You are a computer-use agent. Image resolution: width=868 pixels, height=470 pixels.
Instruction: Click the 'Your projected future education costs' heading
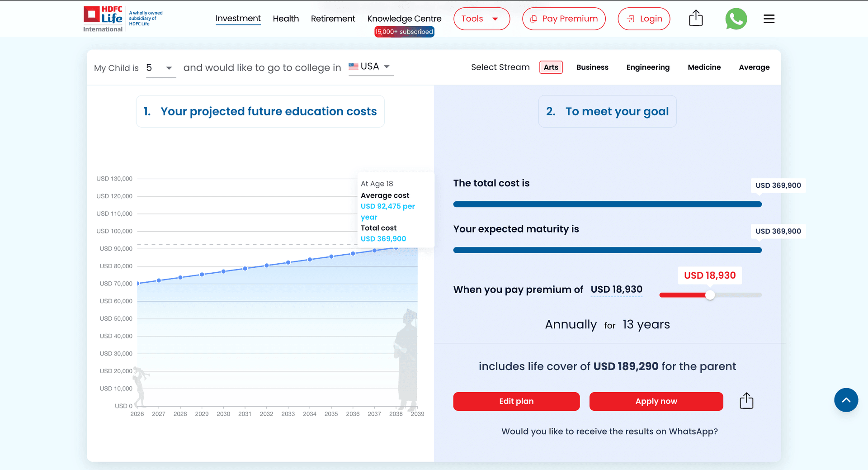(260, 111)
